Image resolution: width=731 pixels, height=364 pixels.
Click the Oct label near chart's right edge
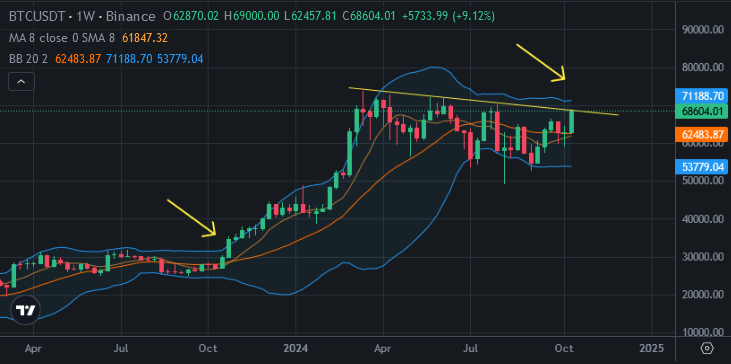click(564, 348)
